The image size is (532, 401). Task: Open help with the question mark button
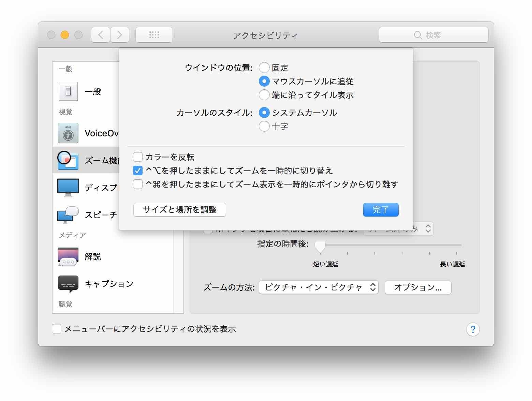point(473,329)
